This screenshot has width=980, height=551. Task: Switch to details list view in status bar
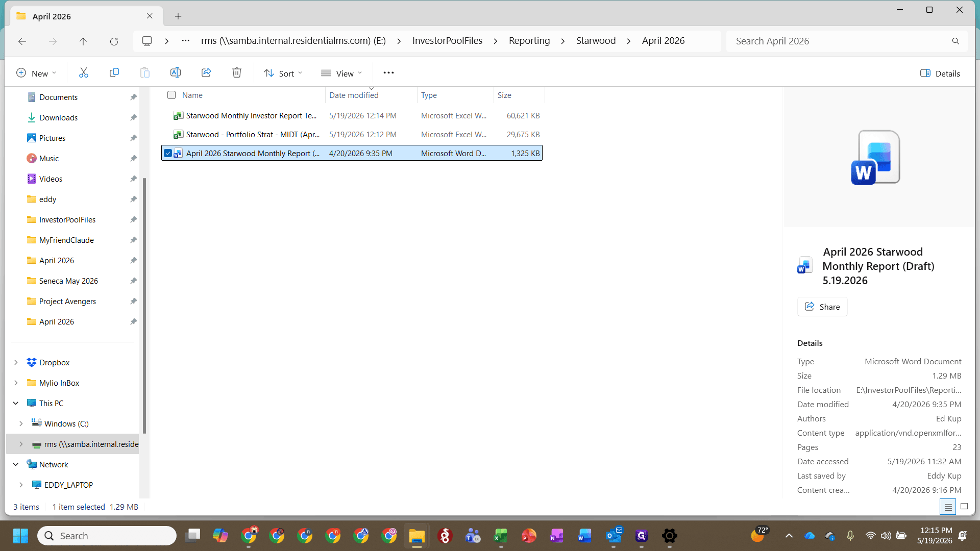(948, 507)
